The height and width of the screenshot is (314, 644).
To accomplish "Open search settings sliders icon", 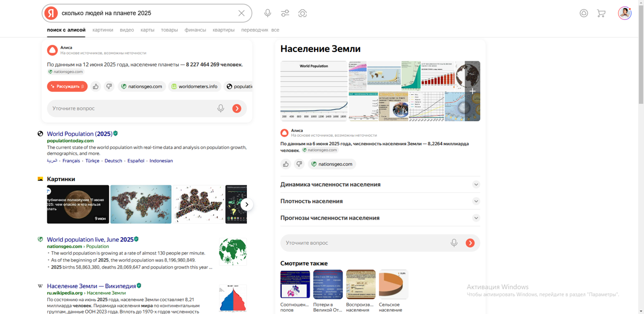I will coord(285,13).
